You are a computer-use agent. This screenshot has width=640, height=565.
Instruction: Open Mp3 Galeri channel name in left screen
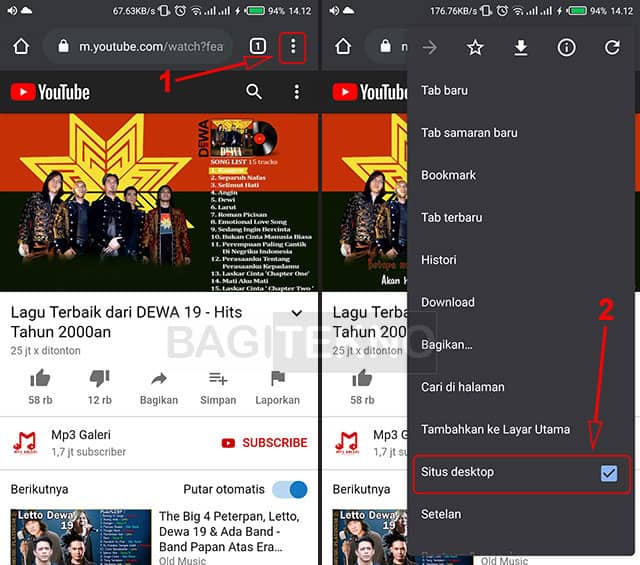[x=81, y=435]
